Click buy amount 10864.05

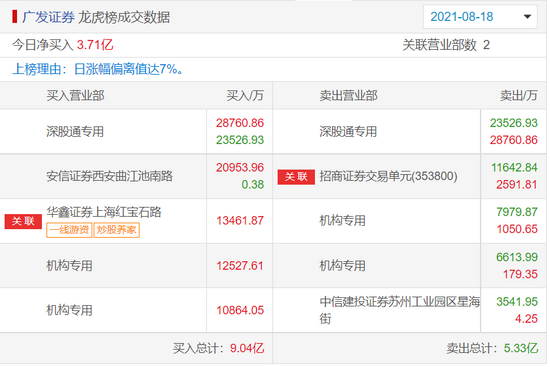click(240, 310)
